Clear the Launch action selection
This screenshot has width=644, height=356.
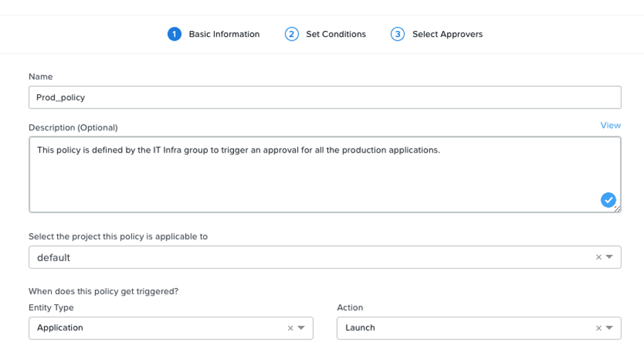[x=599, y=328]
